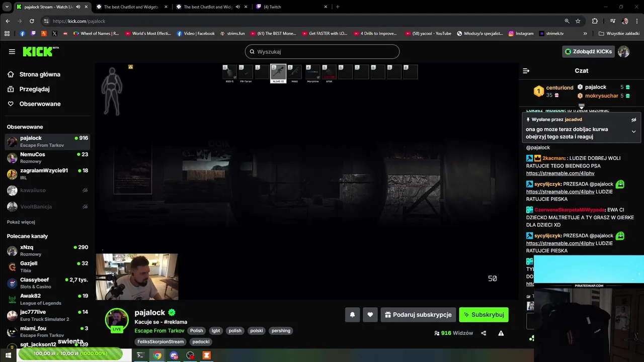Open recommended channel miami_fou
The image size is (644, 362).
tap(47, 332)
